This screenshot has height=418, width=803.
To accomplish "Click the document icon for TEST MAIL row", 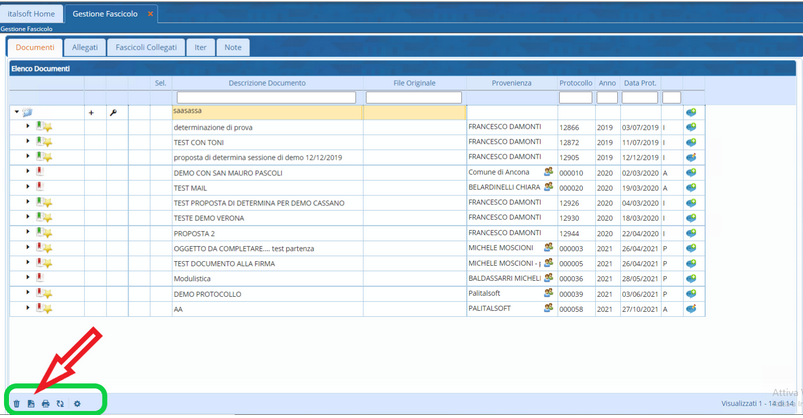I will click(40, 187).
